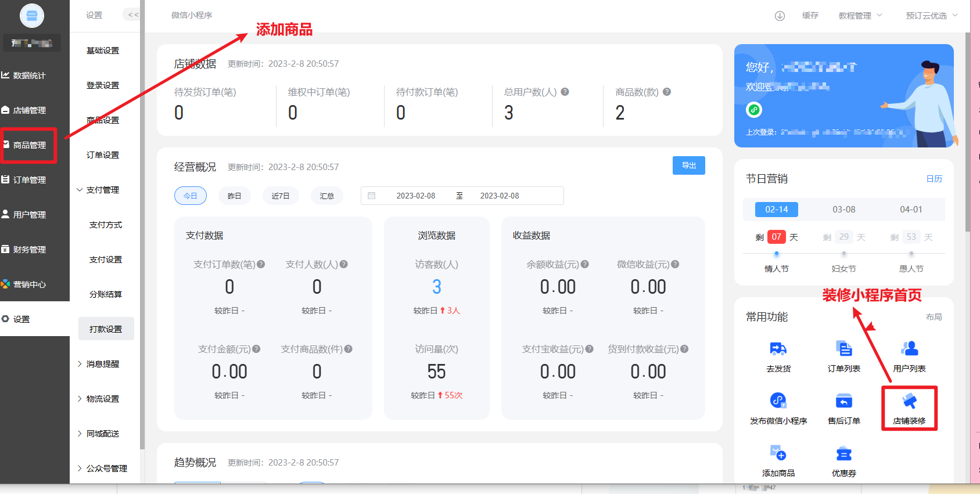Open the 教程管理 dropdown
The width and height of the screenshot is (980, 494).
(860, 16)
